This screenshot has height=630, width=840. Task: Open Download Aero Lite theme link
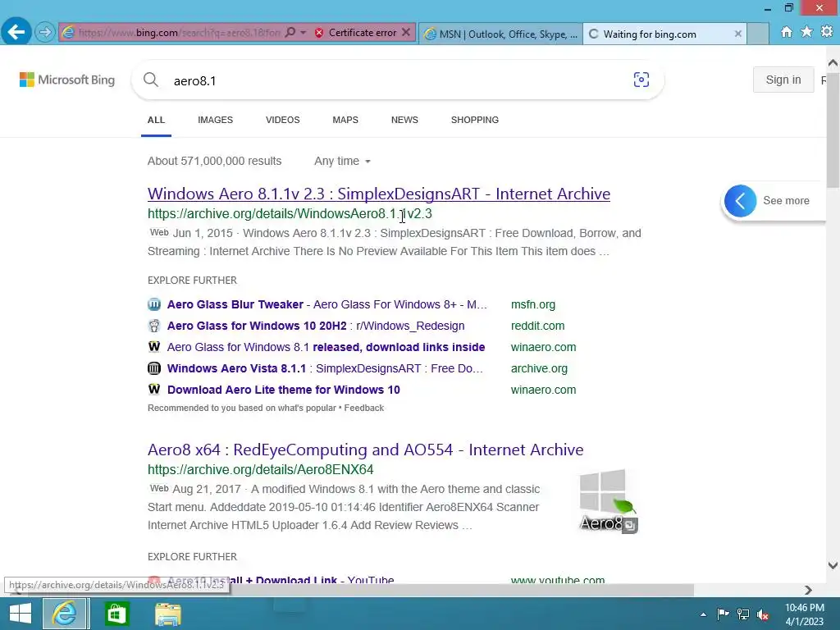point(283,390)
